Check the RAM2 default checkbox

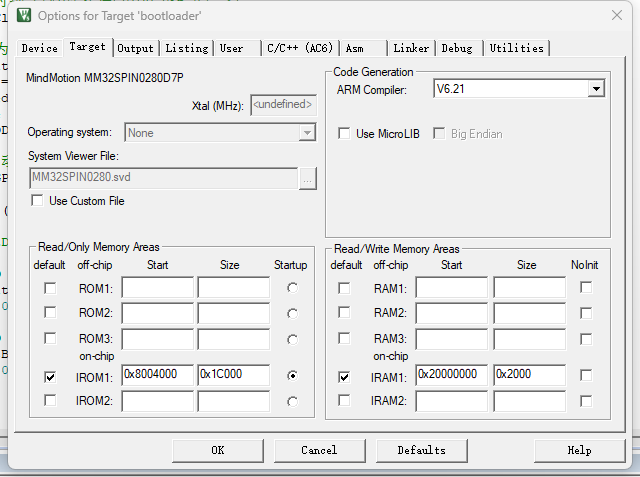click(x=344, y=313)
